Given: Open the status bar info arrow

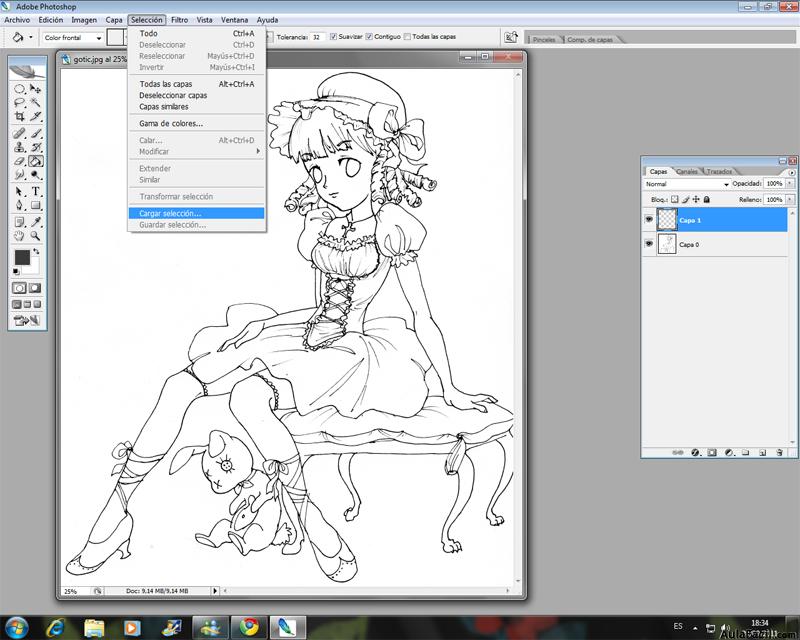Looking at the screenshot, I should coord(215,591).
